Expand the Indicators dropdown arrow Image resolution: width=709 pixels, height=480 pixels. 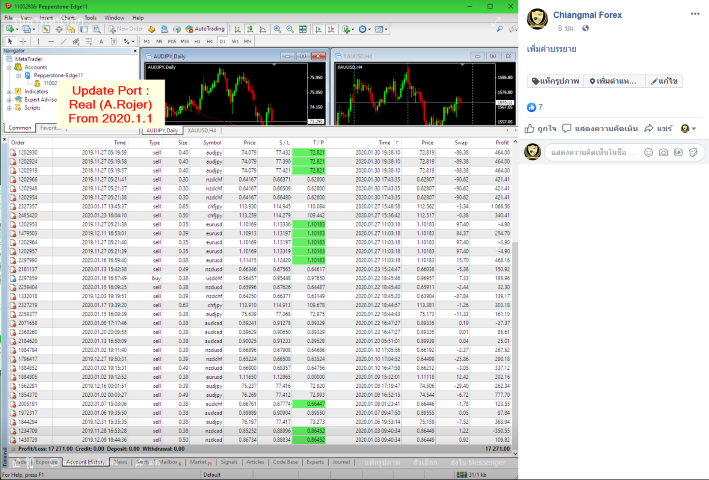coord(353,29)
